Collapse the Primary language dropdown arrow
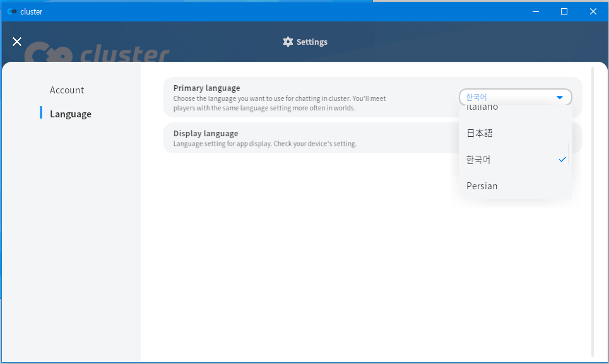 tap(560, 97)
